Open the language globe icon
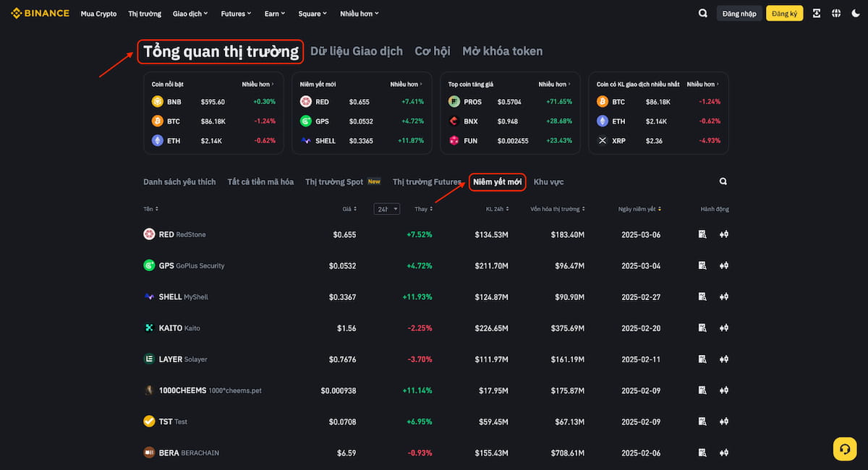This screenshot has height=470, width=868. (837, 13)
